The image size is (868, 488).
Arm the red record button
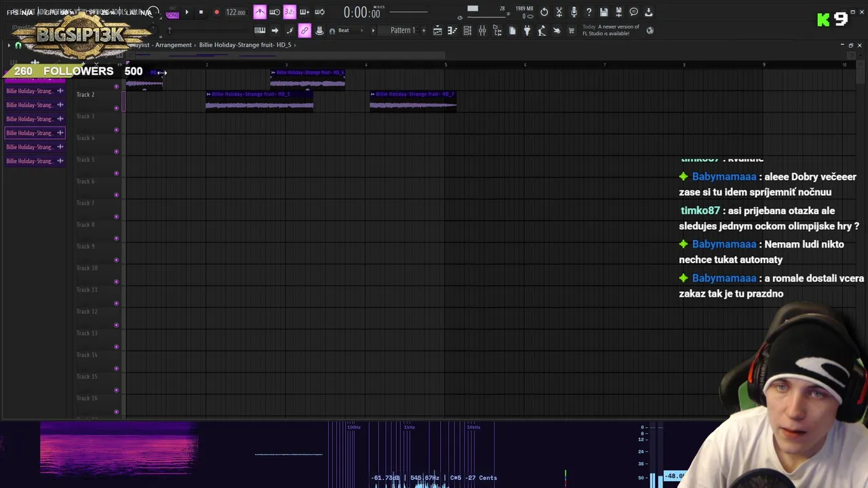click(x=216, y=12)
